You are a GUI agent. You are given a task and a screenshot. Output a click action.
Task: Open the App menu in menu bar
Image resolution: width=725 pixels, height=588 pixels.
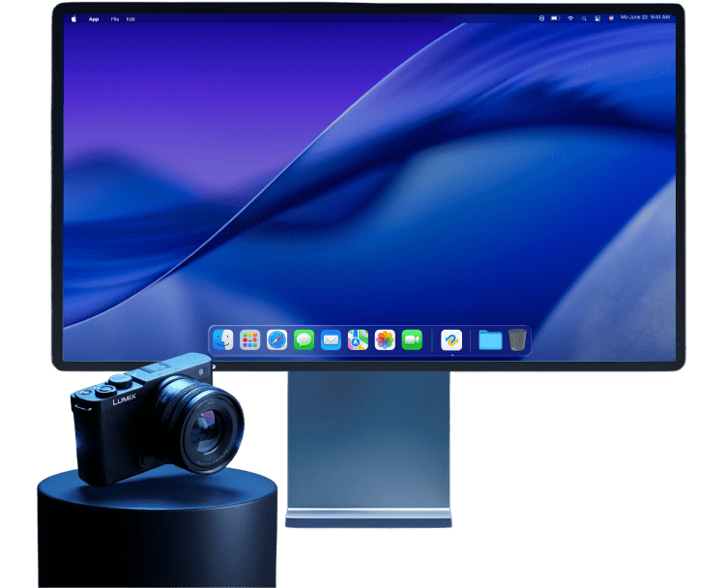click(x=94, y=19)
